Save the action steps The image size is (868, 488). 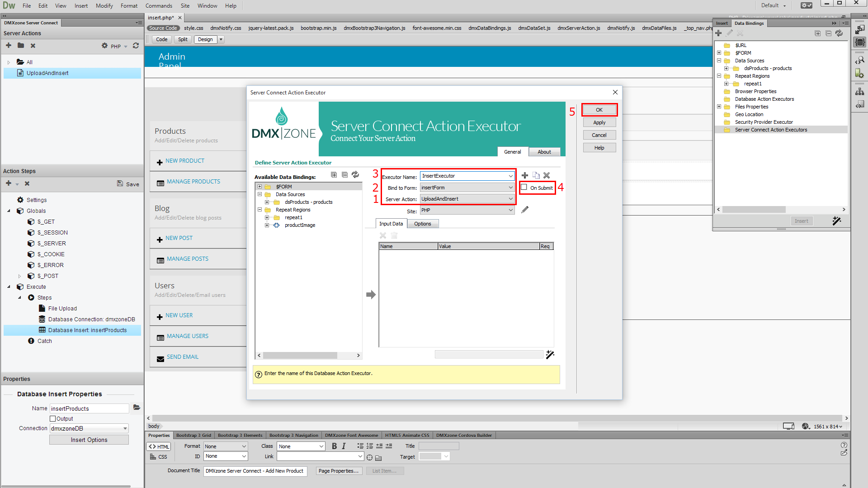128,184
